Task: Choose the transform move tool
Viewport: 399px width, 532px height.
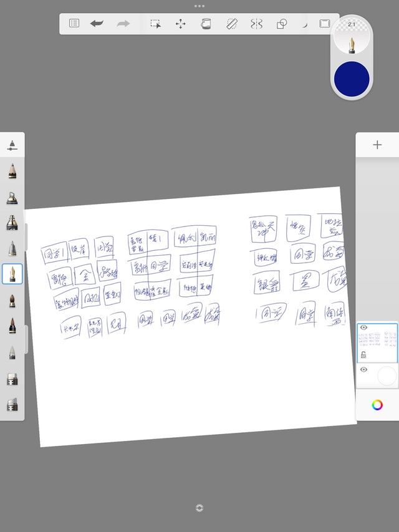Action: point(181,24)
